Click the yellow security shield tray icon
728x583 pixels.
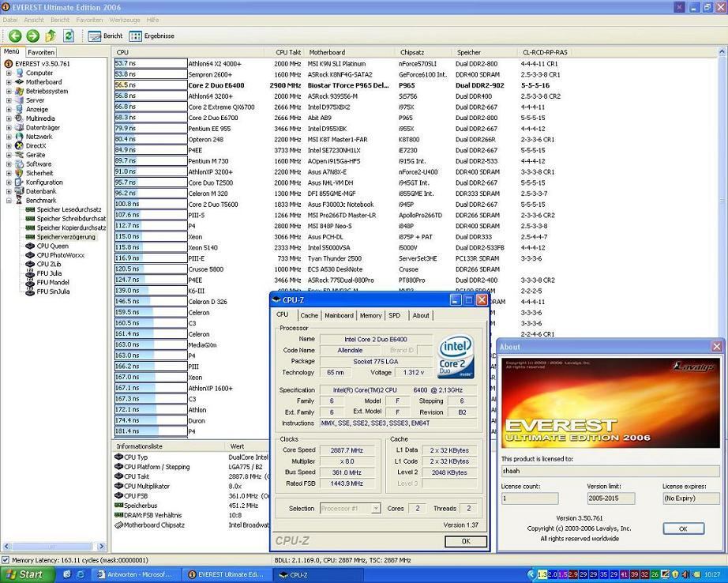click(676, 574)
